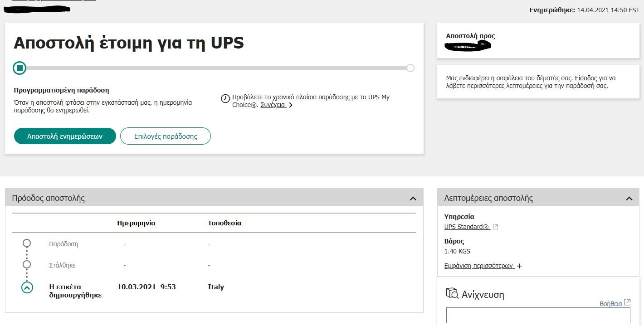This screenshot has height=326, width=644.
Task: Click the external link icon next to UPS Standard
Action: 495,227
